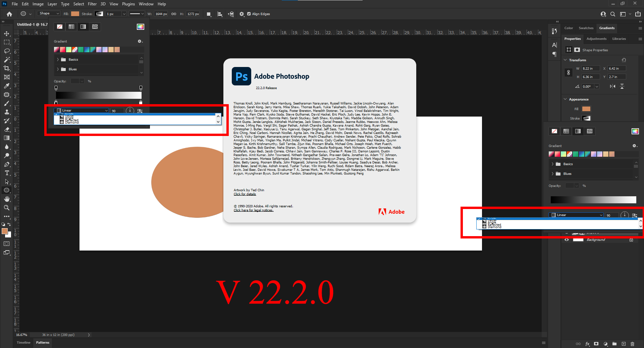Select the Gradient tool in toolbar
644x348 pixels.
point(6,138)
